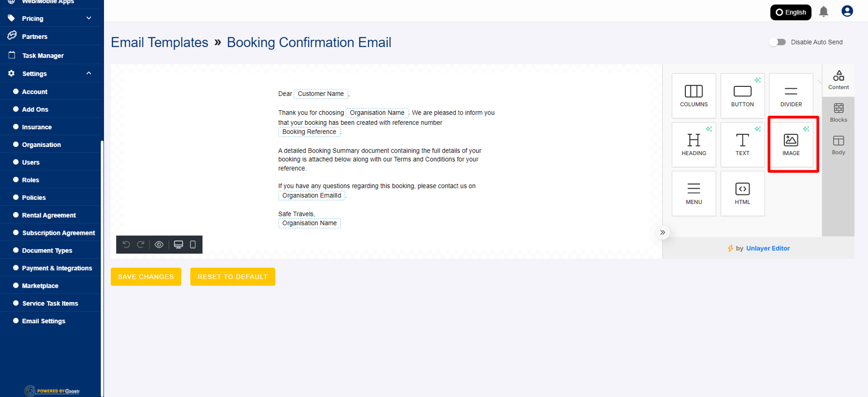Enable the Disable Auto Send toggle
The width and height of the screenshot is (868, 397).
(777, 42)
